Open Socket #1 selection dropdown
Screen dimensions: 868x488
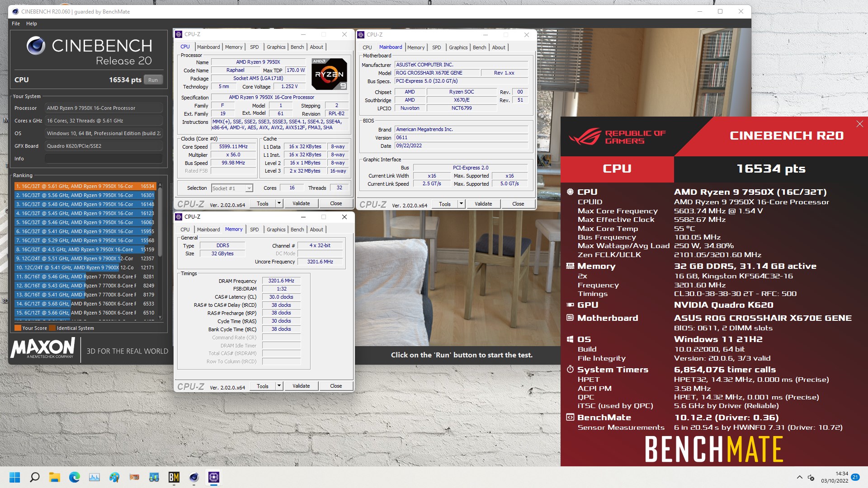tap(232, 188)
